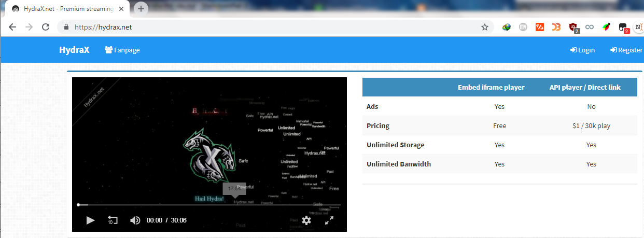The image size is (644, 238).
Task: Open a new browser tab
Action: click(x=141, y=9)
